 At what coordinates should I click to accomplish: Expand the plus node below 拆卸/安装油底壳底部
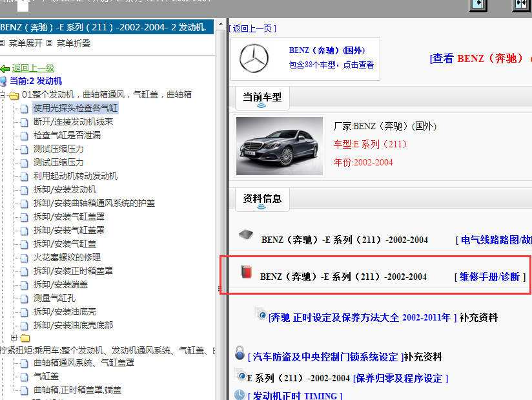click(x=14, y=337)
